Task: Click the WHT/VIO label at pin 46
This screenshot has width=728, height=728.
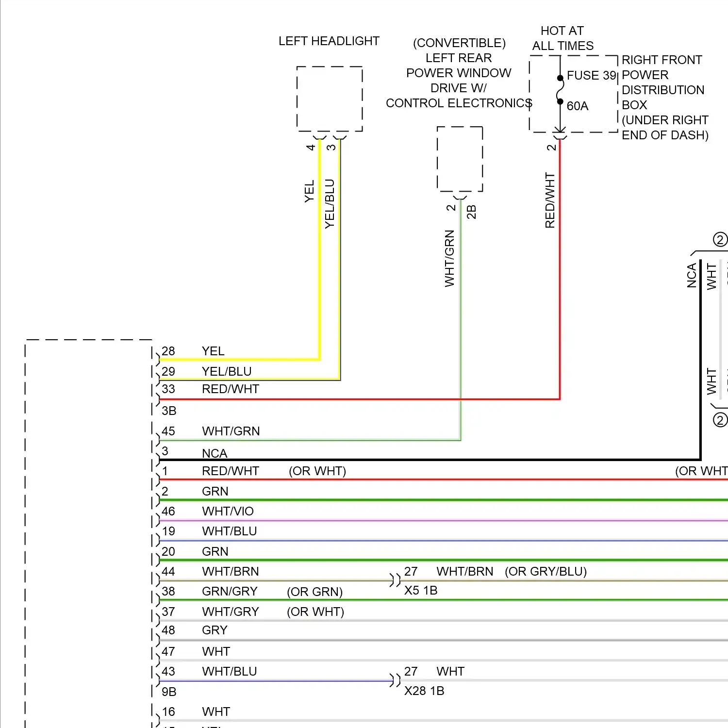Action: click(228, 511)
